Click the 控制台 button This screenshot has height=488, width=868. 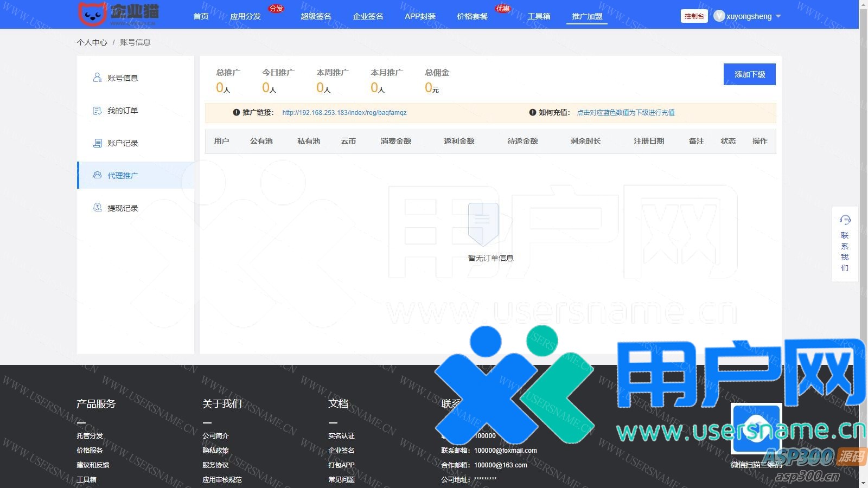click(694, 16)
